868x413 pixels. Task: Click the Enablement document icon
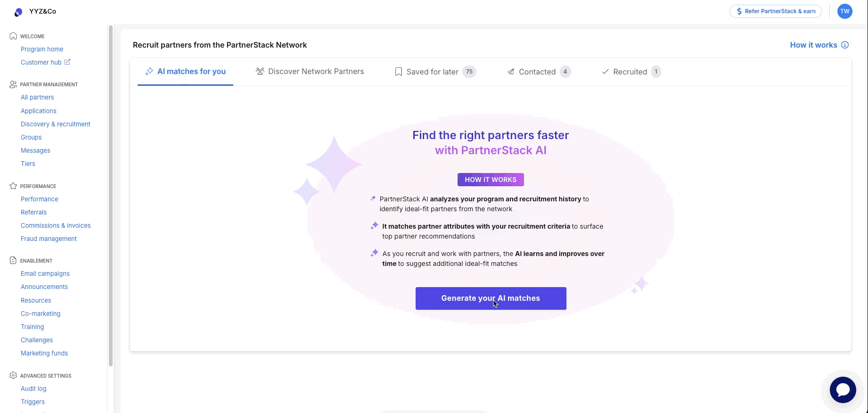pyautogui.click(x=13, y=260)
